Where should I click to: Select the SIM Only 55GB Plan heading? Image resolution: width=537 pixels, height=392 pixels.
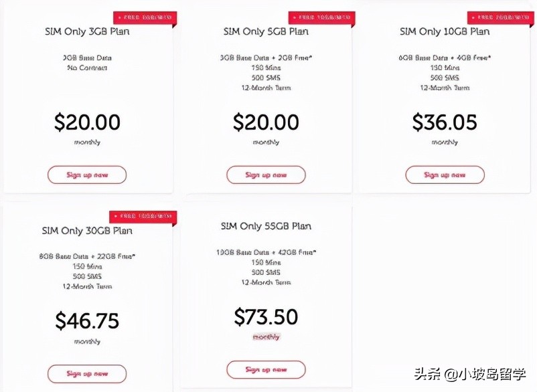pyautogui.click(x=266, y=227)
